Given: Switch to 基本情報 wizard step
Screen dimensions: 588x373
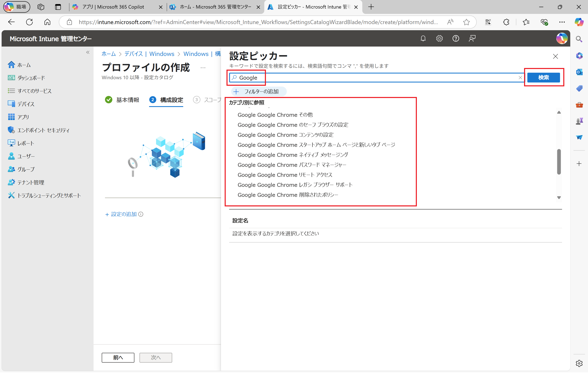Looking at the screenshot, I should [127, 100].
